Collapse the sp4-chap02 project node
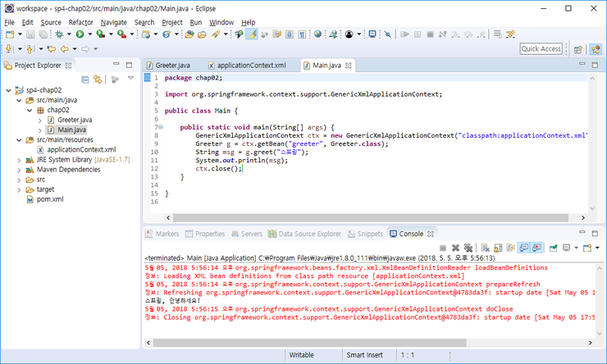The width and height of the screenshot is (607, 364). (x=8, y=90)
